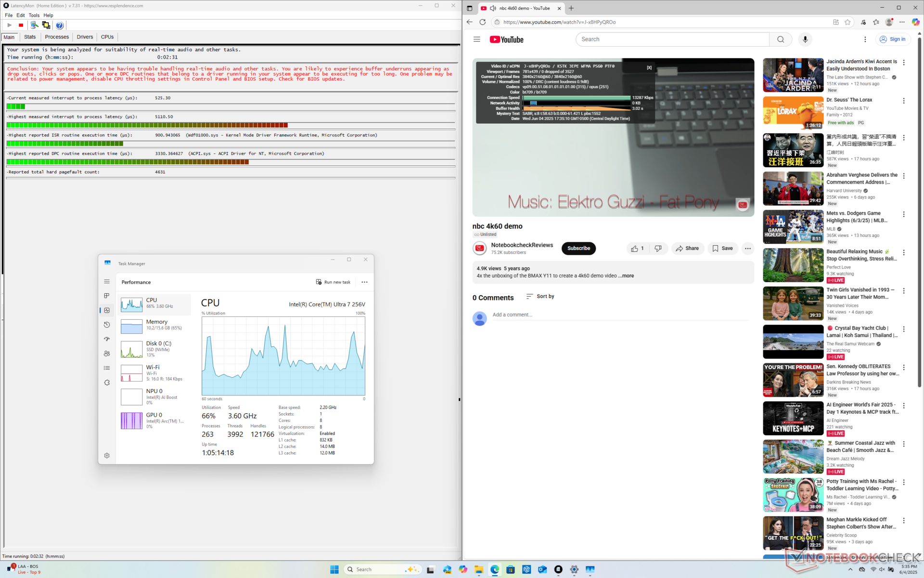The height and width of the screenshot is (578, 924).
Task: Click the yellow stacked windows toolbar icon
Action: (x=46, y=25)
